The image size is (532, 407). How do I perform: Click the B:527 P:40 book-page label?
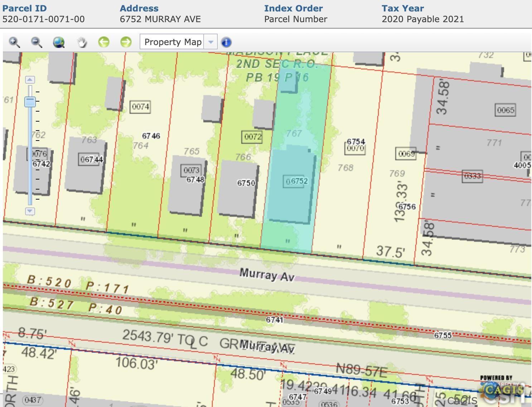pyautogui.click(x=76, y=305)
